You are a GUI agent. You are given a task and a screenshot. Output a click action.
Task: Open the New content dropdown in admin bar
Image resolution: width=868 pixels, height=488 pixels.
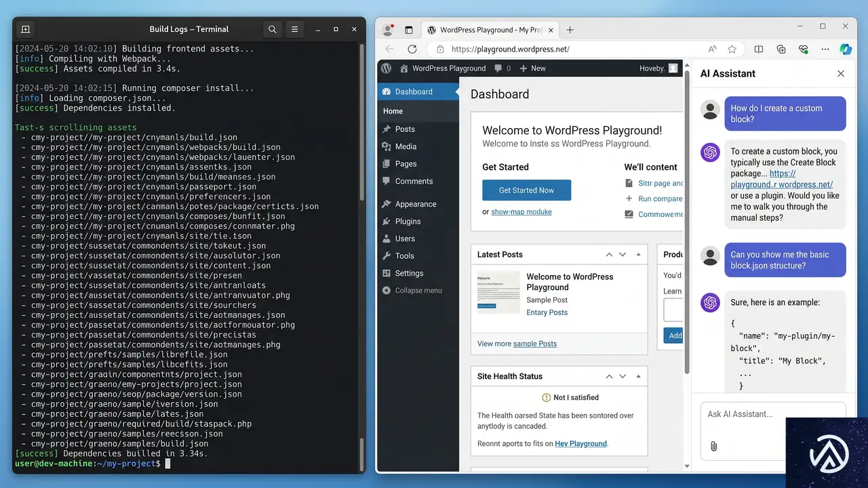coord(532,68)
